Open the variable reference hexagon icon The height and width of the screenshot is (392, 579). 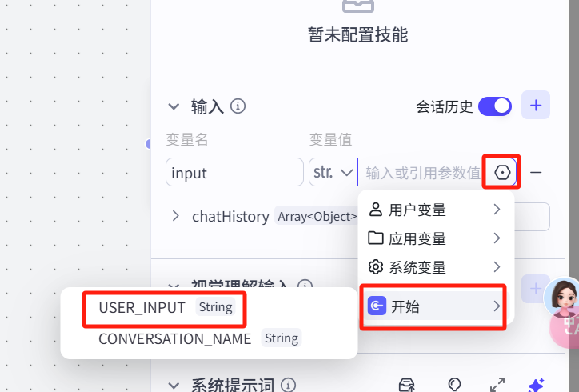click(502, 172)
